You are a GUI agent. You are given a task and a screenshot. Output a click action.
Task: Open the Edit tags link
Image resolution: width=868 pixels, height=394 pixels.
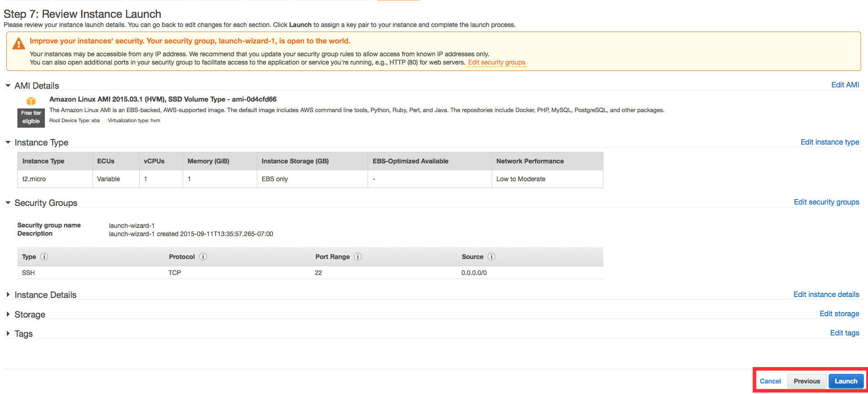click(x=845, y=333)
